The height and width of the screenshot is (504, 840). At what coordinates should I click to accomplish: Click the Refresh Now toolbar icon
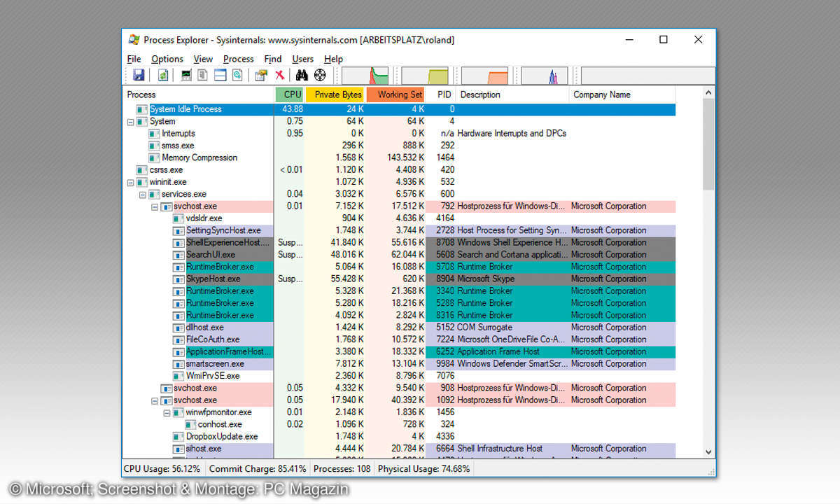(x=163, y=76)
